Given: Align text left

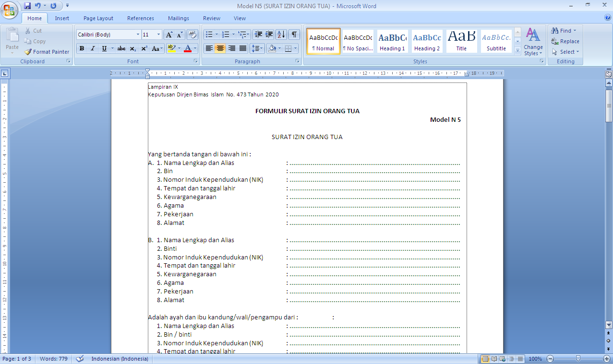Looking at the screenshot, I should (x=209, y=48).
